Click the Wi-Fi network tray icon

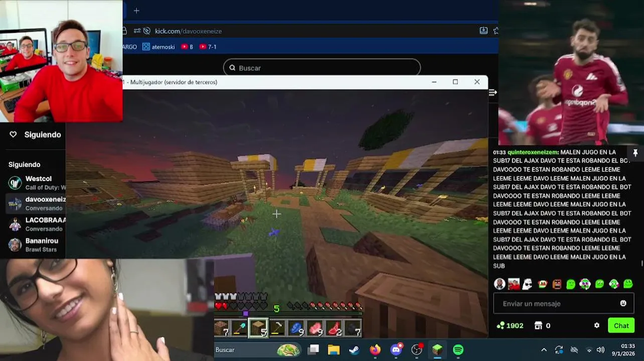tap(589, 349)
